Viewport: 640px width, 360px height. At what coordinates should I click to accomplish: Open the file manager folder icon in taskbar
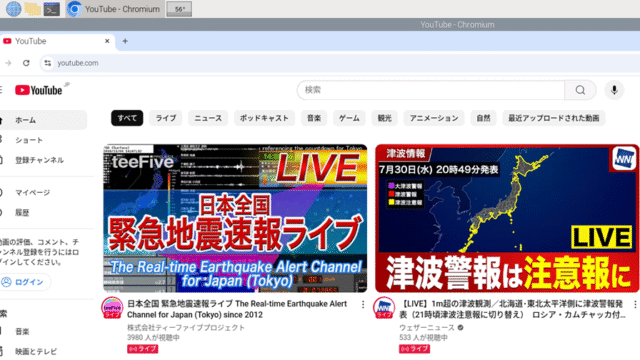[32, 9]
